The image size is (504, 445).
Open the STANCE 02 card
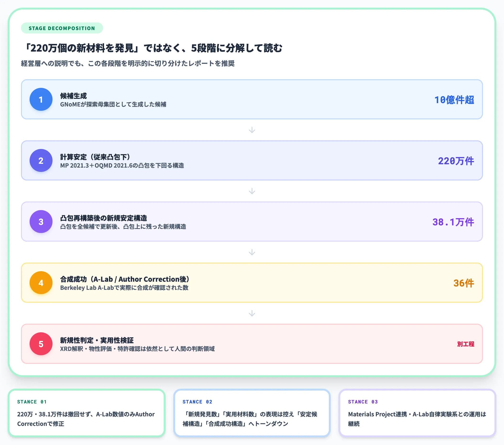click(252, 413)
